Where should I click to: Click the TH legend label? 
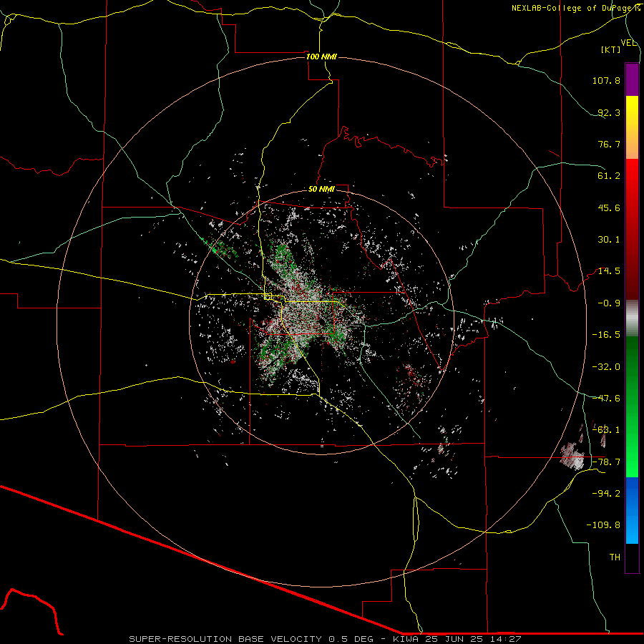pyautogui.click(x=615, y=557)
